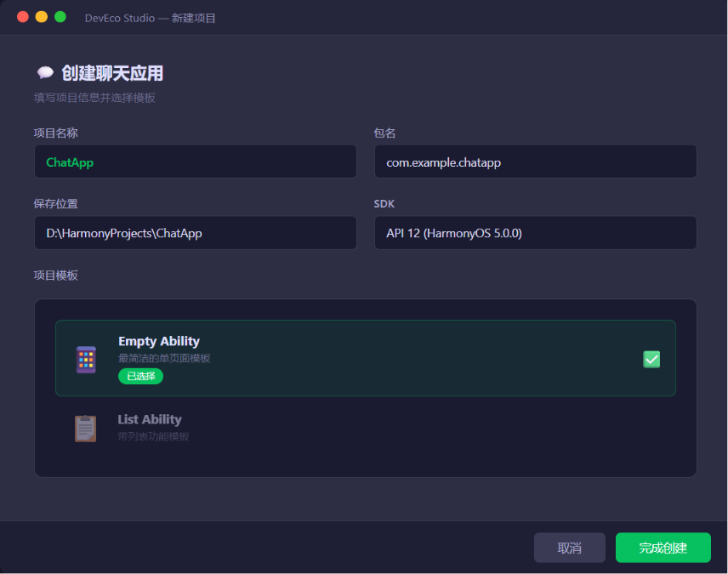The image size is (728, 574).
Task: Click the 填写项目信息并选择模板 subtitle
Action: coord(94,98)
